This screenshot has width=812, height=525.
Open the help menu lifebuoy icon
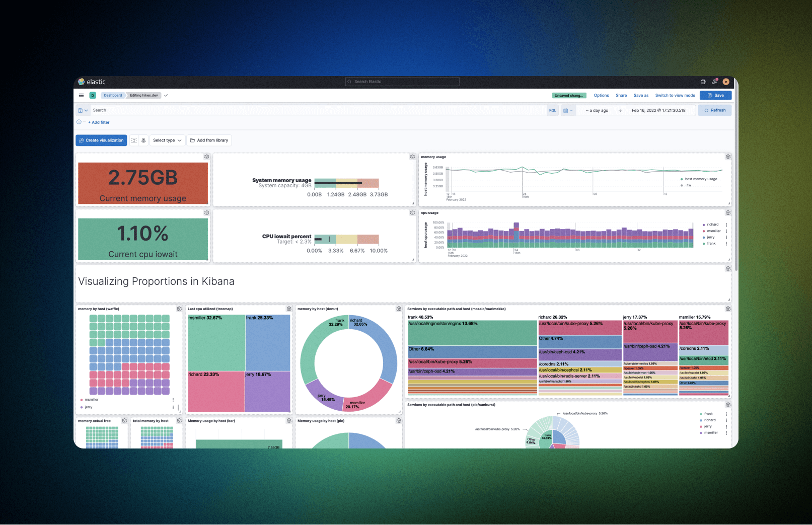click(703, 82)
